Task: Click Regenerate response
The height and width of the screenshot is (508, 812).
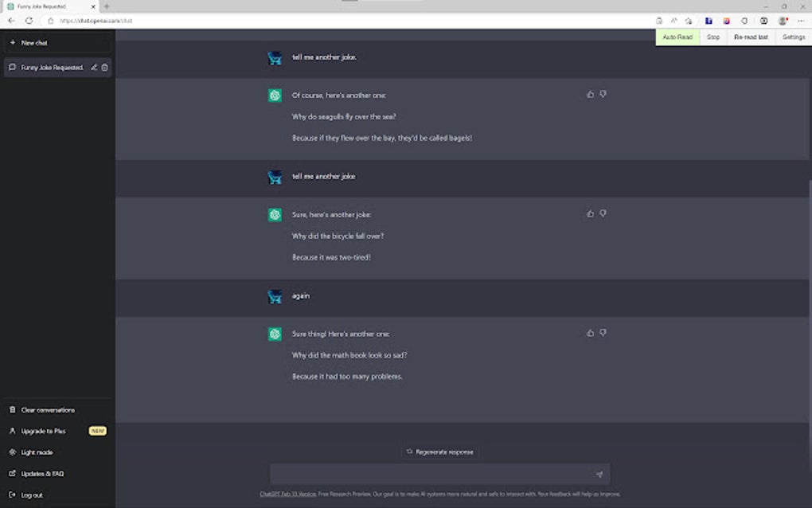Action: click(439, 451)
